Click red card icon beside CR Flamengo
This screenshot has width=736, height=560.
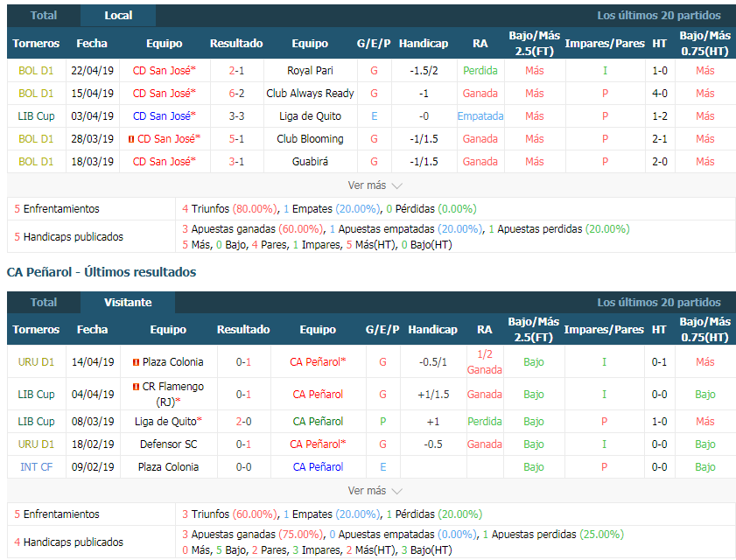[136, 387]
